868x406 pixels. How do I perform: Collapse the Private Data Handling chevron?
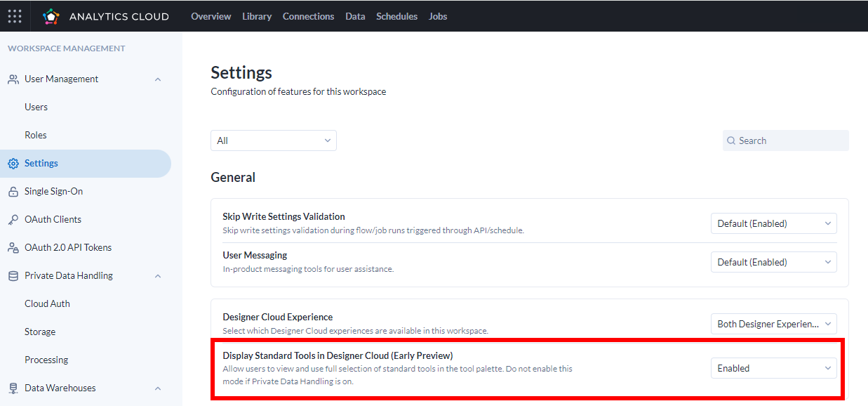pyautogui.click(x=158, y=276)
